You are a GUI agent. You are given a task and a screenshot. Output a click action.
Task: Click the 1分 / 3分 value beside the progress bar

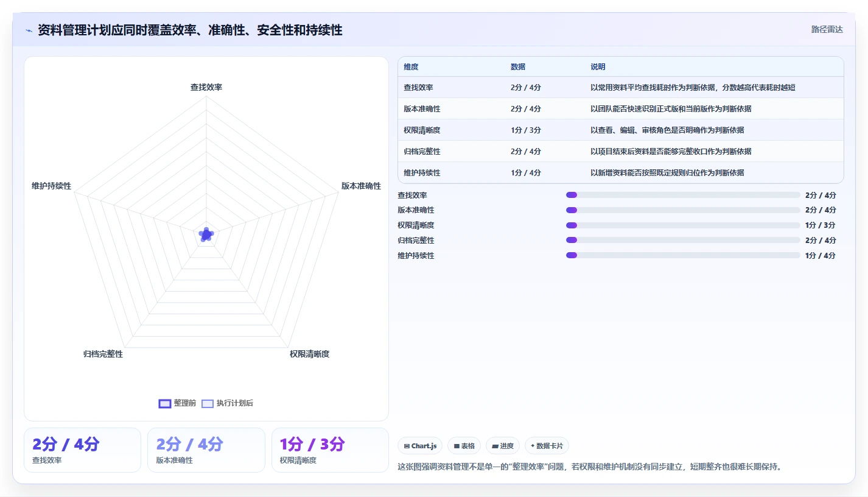pos(821,225)
